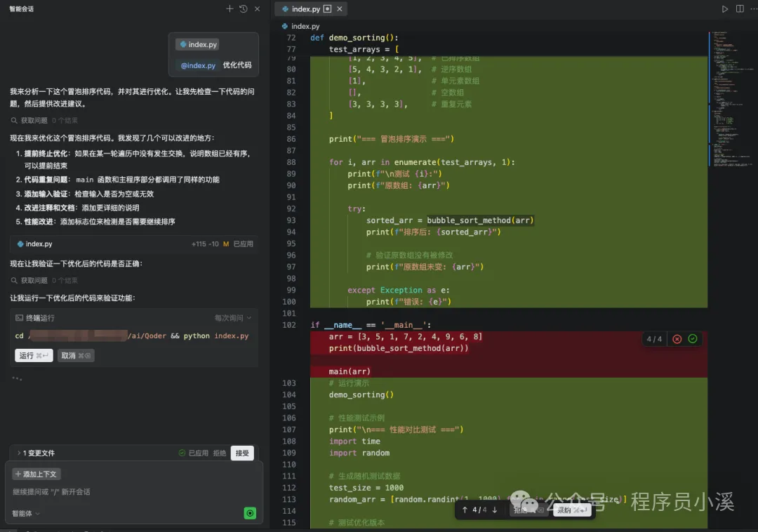Accept this diff hunk with green check icon
The image size is (758, 532).
coord(692,339)
